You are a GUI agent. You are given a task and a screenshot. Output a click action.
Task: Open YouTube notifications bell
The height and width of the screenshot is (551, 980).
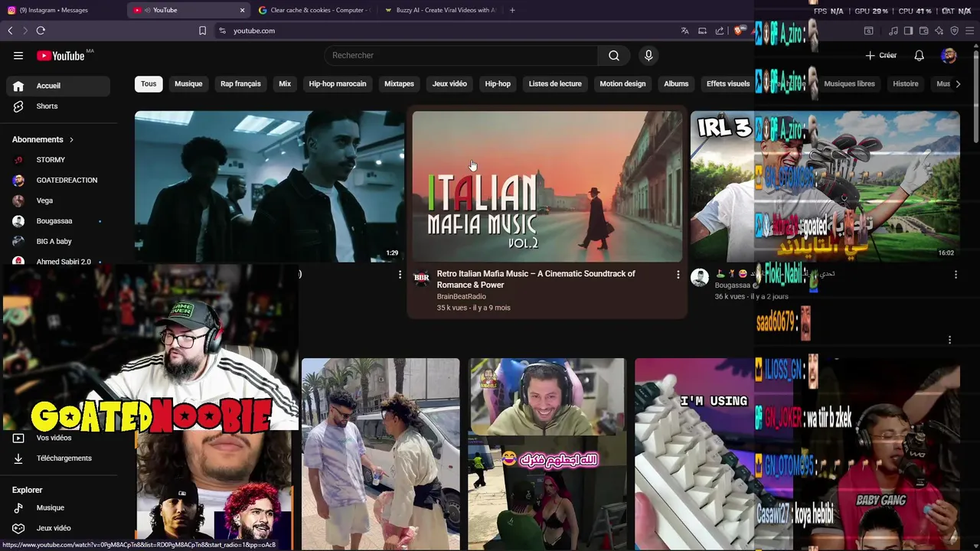pyautogui.click(x=919, y=55)
